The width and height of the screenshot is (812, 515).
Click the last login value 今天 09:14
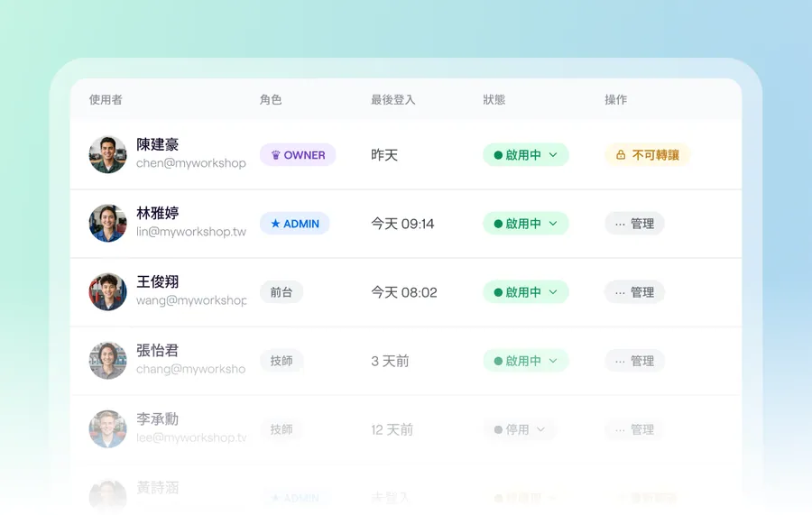point(402,224)
